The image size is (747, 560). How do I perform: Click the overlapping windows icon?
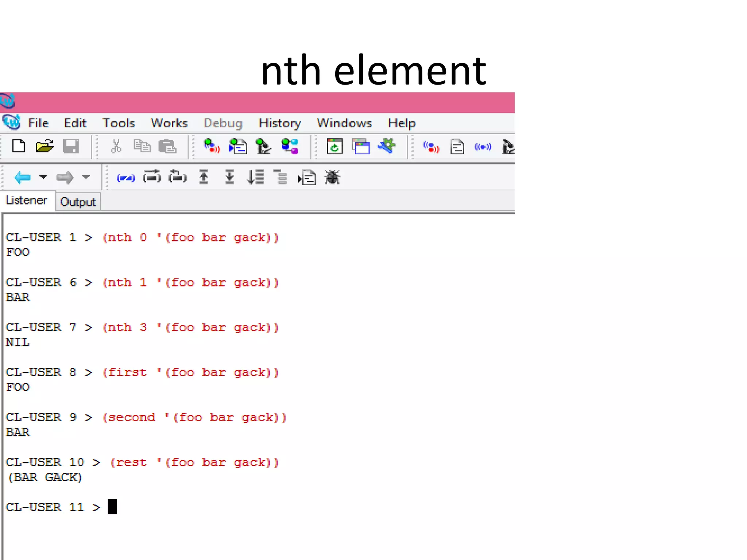pos(361,147)
